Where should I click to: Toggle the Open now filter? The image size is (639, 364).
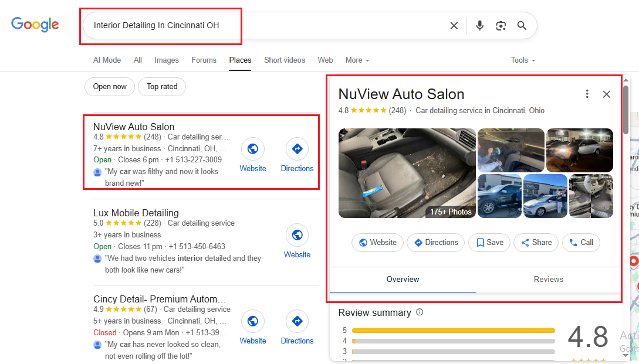coord(110,87)
